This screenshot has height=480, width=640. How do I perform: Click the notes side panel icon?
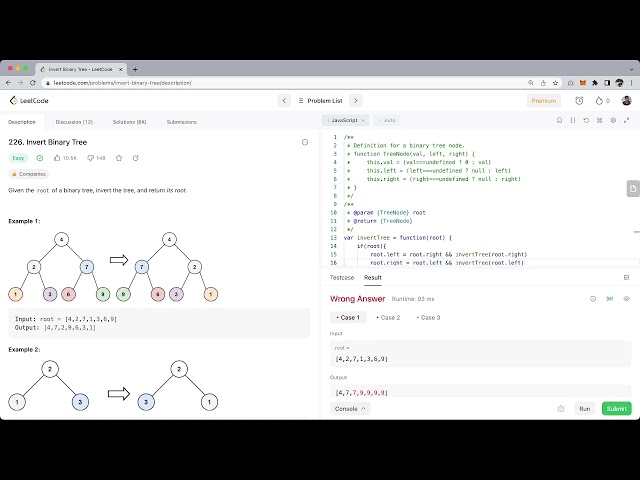click(x=633, y=189)
